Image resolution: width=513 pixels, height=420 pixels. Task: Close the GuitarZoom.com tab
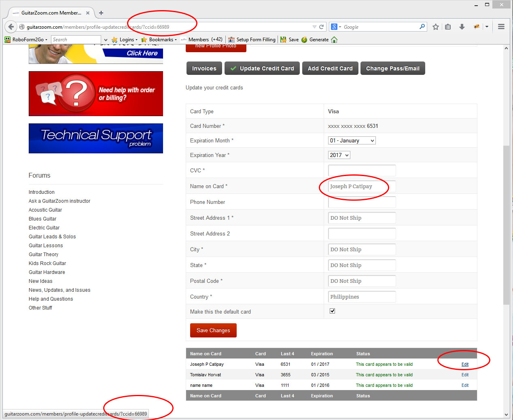(88, 13)
